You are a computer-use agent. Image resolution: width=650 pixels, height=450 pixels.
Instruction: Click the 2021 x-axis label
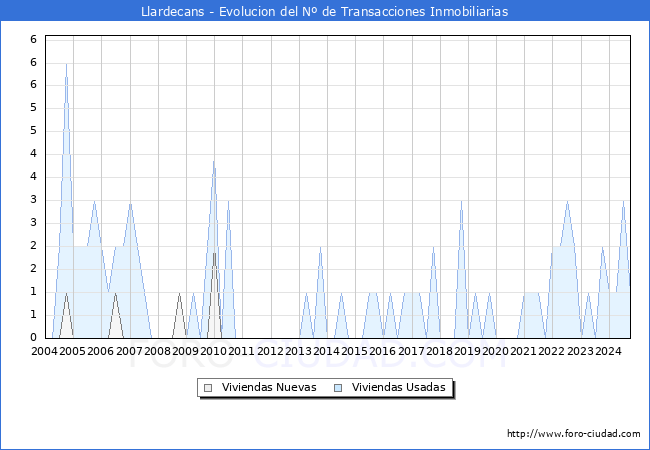tap(523, 351)
